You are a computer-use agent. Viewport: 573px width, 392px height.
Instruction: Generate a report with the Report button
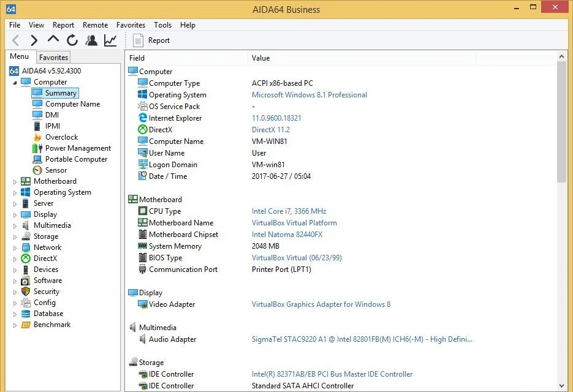151,40
